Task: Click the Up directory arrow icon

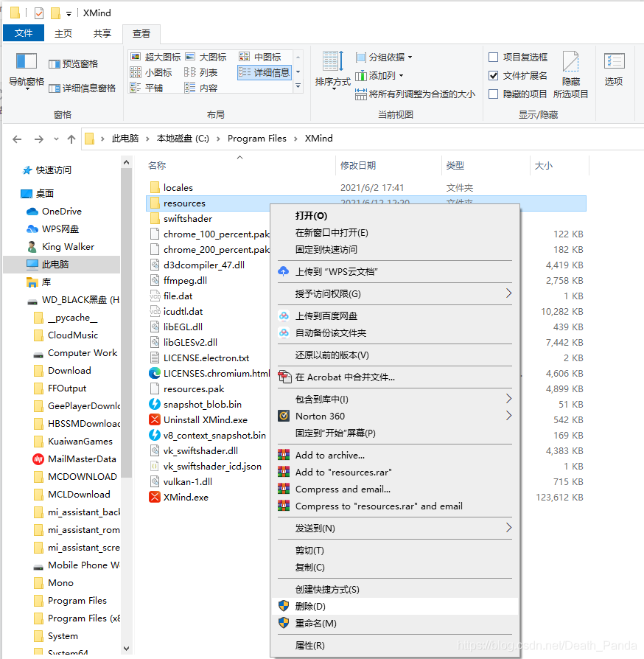Action: (71, 139)
